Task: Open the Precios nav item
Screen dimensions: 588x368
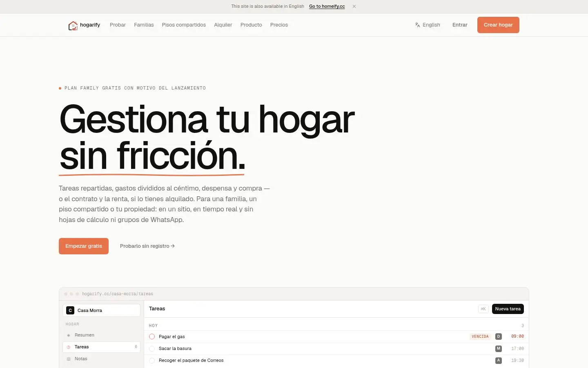Action: [279, 25]
